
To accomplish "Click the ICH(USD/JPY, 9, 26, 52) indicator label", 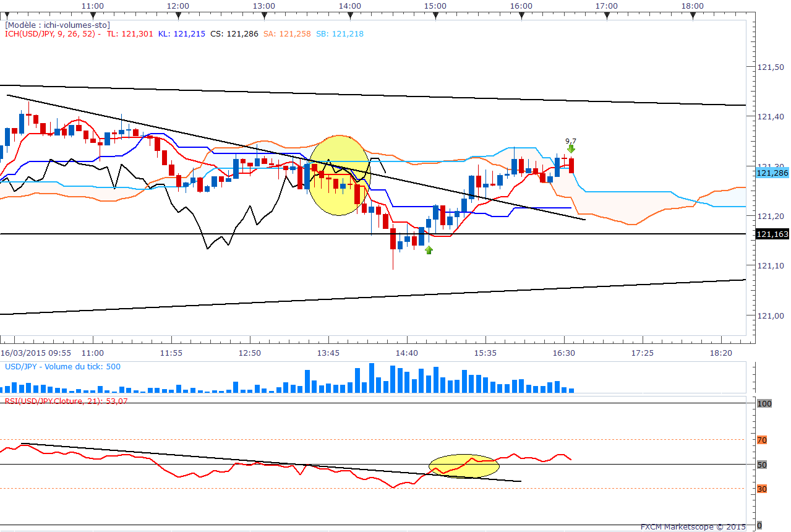I will [x=53, y=34].
